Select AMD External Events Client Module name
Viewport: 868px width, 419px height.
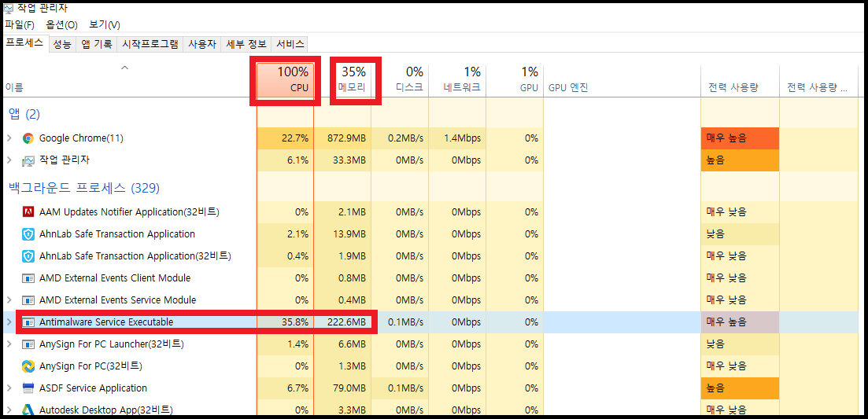pos(115,278)
